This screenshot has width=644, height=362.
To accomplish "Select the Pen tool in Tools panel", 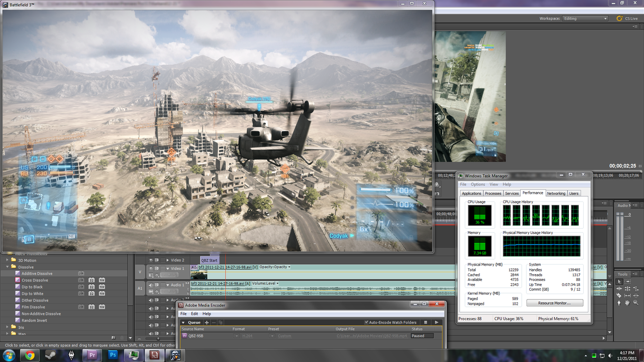I will pyautogui.click(x=619, y=303).
